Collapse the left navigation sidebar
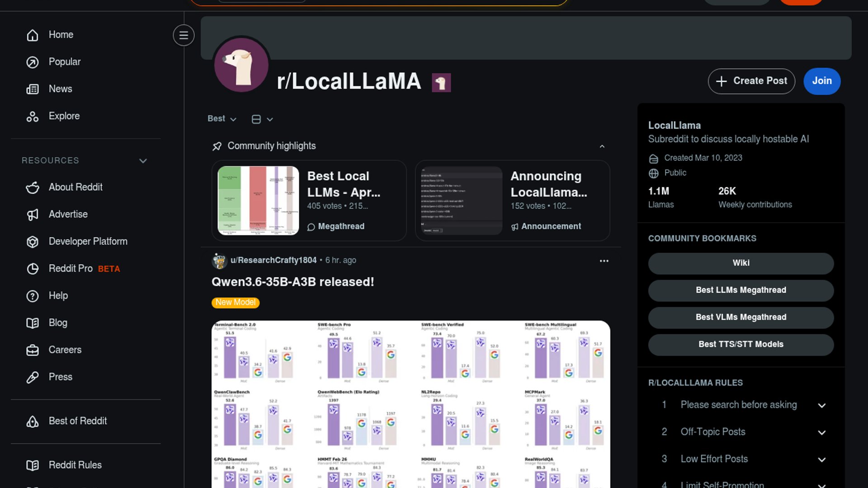The width and height of the screenshot is (868, 488). (x=184, y=35)
